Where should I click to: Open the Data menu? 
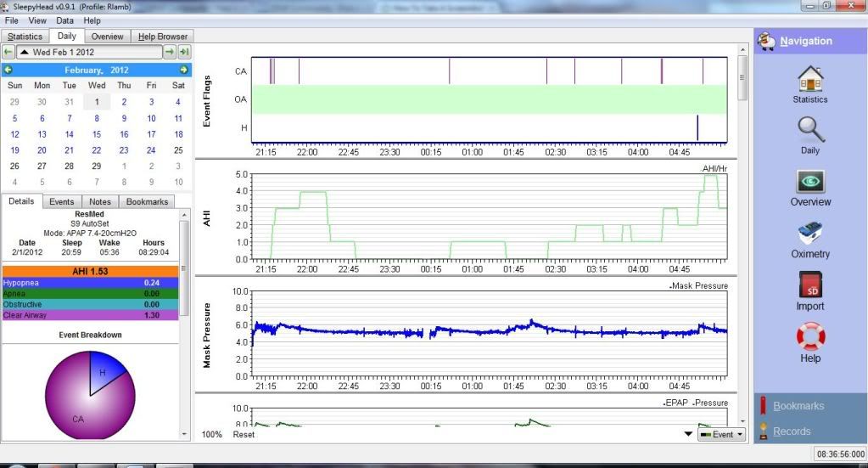point(64,20)
